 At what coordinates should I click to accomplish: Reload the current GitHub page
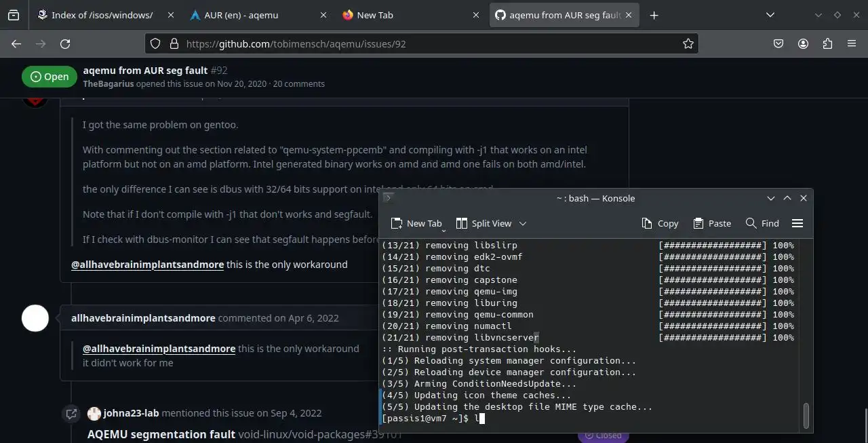click(x=65, y=43)
